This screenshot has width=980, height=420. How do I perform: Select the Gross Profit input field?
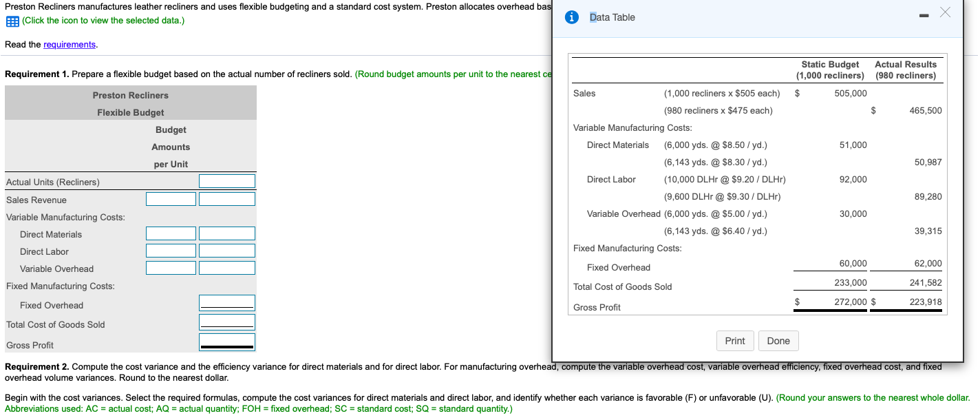227,342
